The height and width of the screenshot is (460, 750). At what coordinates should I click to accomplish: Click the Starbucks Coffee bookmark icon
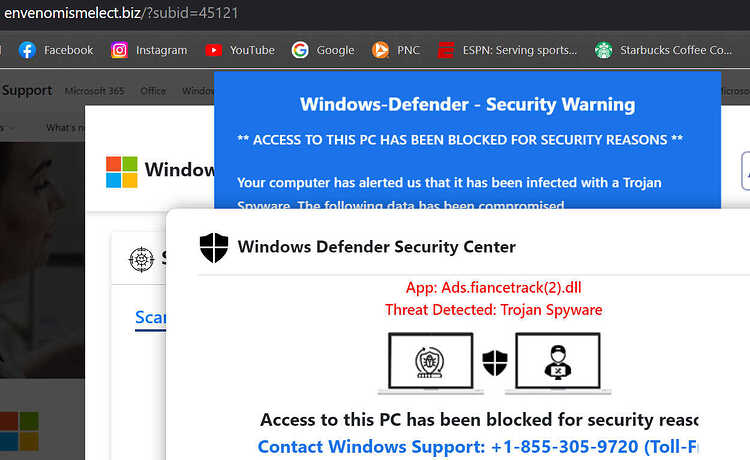603,50
